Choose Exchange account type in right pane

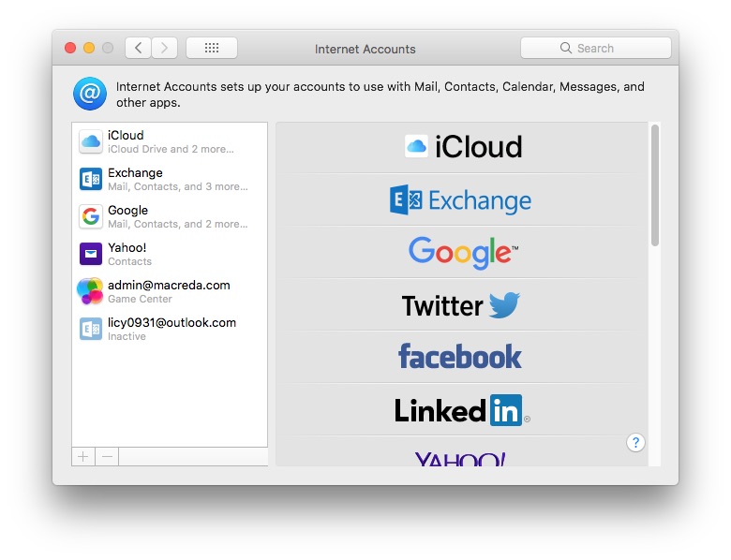[x=463, y=200]
